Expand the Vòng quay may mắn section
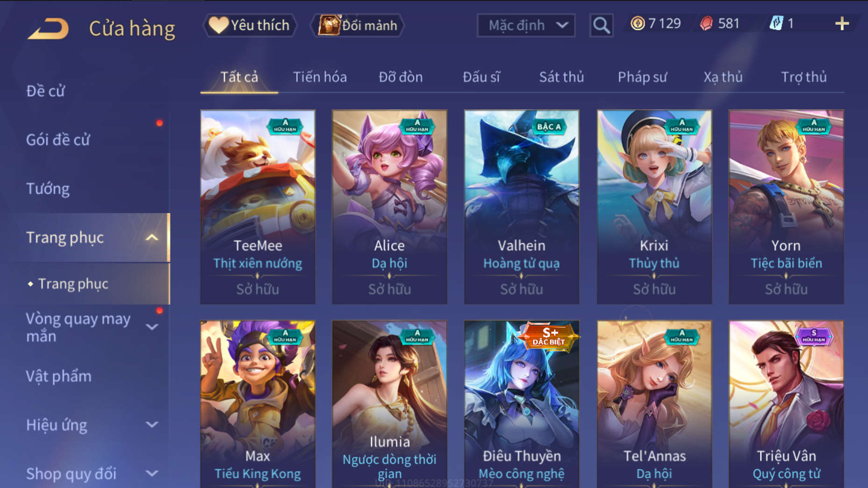This screenshot has height=488, width=868. (x=152, y=327)
